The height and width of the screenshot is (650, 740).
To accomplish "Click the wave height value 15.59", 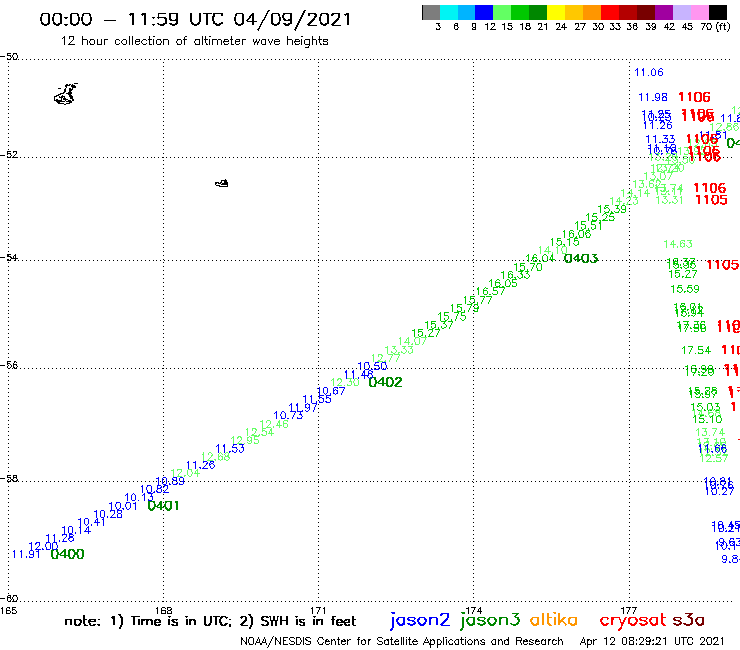I will pos(685,289).
